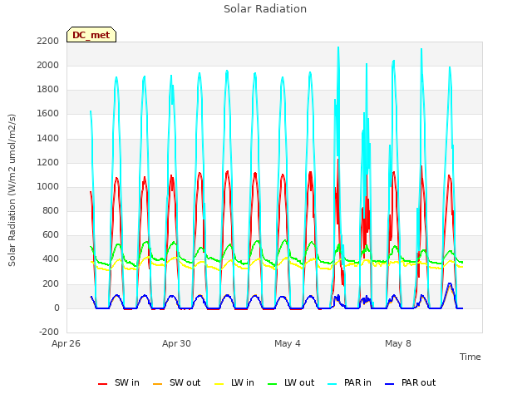532x399 pixels.
Task: Click the Apr 26 x-axis tick label
Action: pyautogui.click(x=66, y=343)
